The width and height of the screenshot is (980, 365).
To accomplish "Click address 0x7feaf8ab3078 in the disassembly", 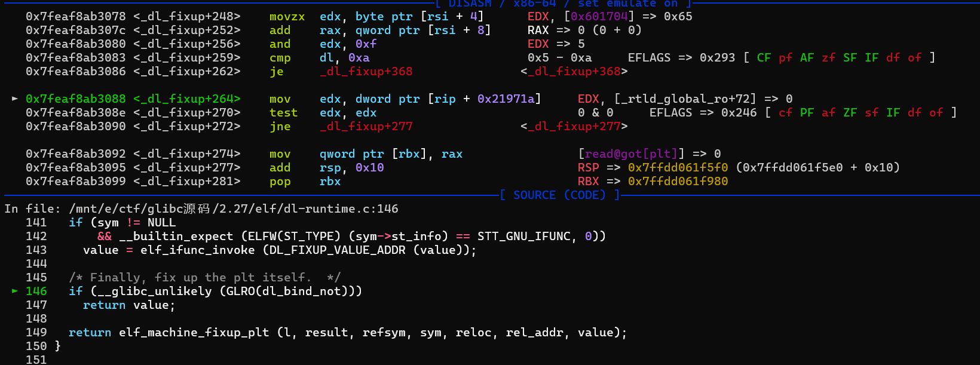I will 75,17.
